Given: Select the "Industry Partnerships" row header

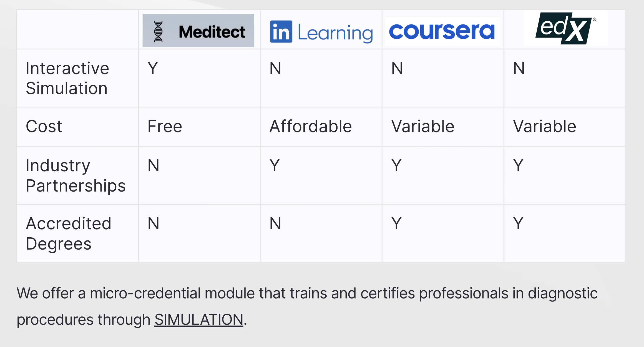Looking at the screenshot, I should click(x=76, y=175).
